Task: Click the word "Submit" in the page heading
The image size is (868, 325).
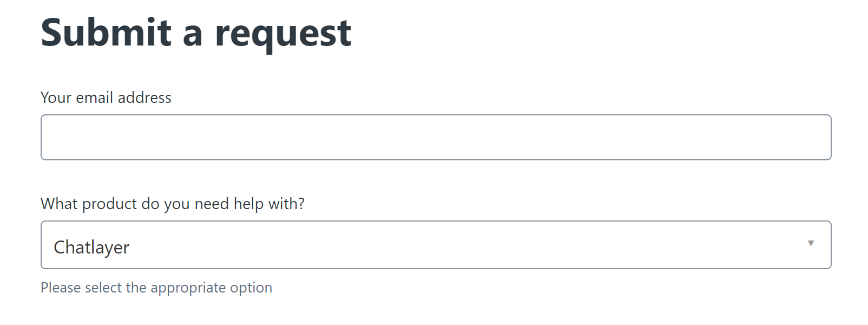Action: (x=106, y=32)
